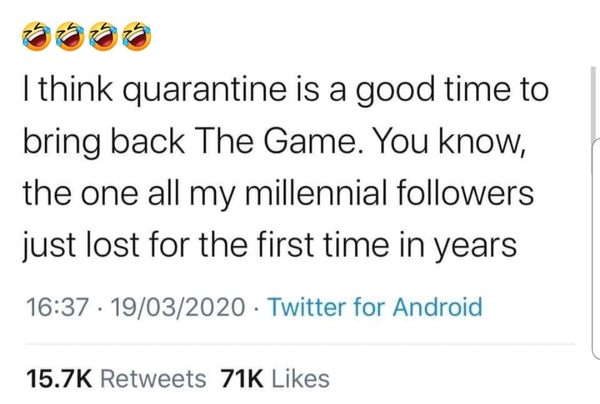Click the 71K like count number

tap(240, 378)
